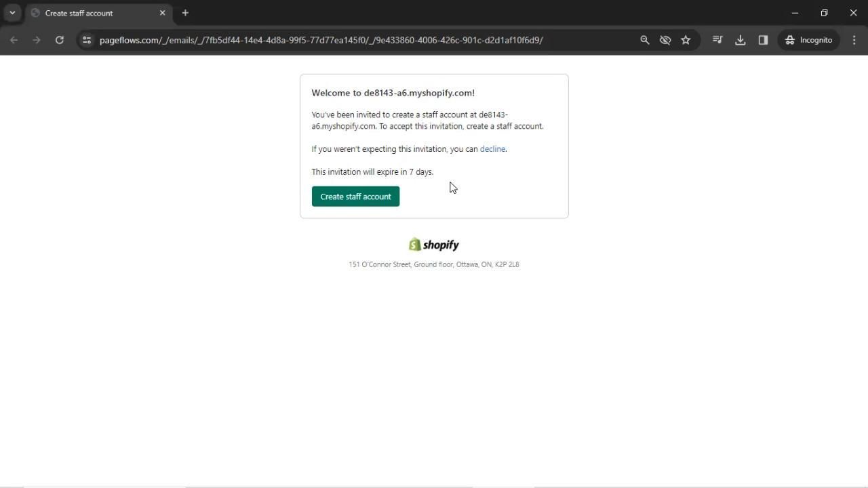Go forward to next page
The image size is (868, 488).
37,40
